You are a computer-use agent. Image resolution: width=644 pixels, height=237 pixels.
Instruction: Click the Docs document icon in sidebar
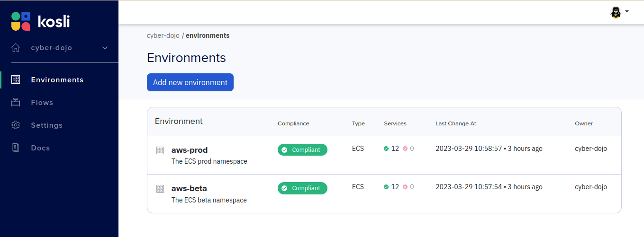tap(16, 148)
